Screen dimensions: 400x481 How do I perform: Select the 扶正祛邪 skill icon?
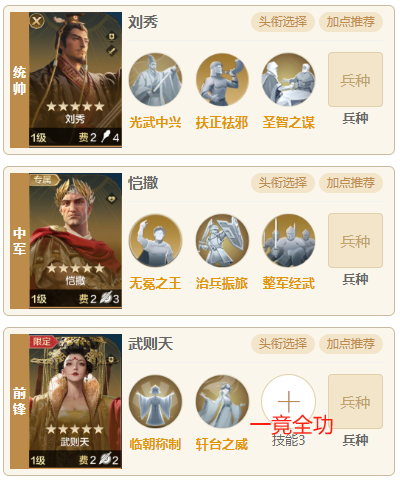222,80
